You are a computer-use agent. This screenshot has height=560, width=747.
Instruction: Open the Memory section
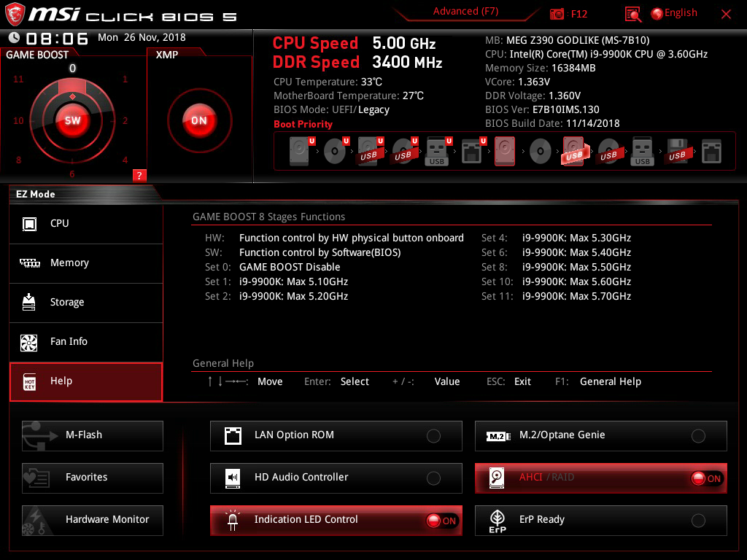pyautogui.click(x=86, y=263)
